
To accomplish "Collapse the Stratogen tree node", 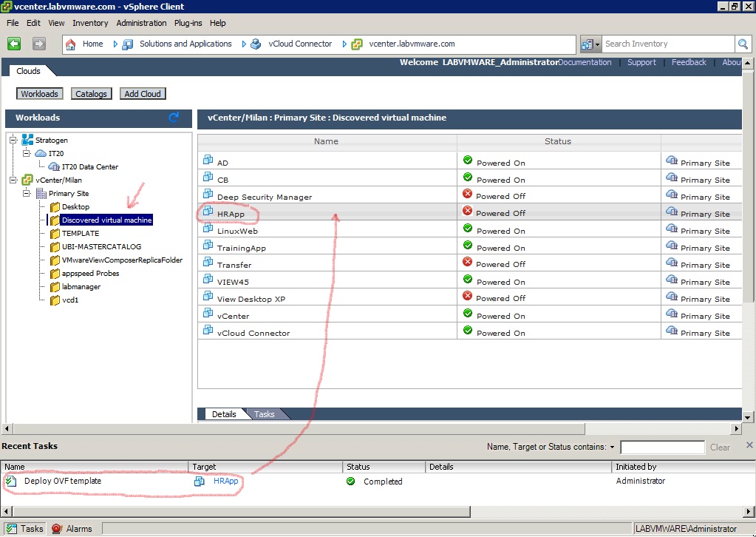I will coord(13,140).
